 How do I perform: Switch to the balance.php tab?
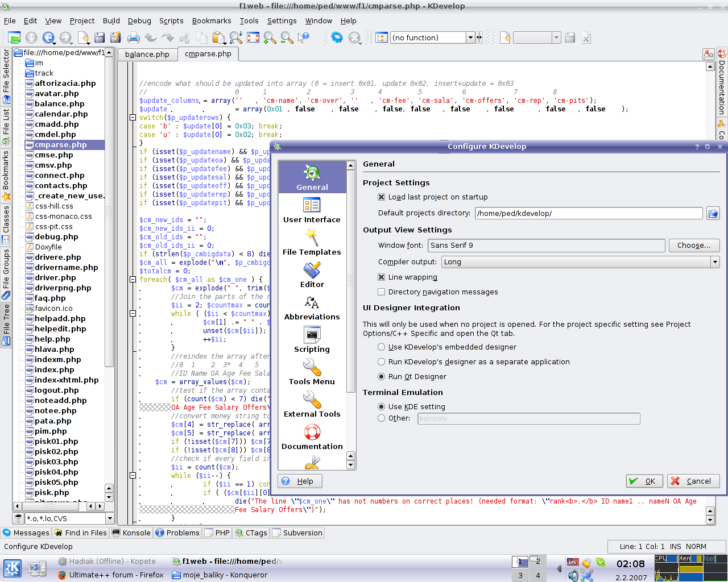click(147, 54)
